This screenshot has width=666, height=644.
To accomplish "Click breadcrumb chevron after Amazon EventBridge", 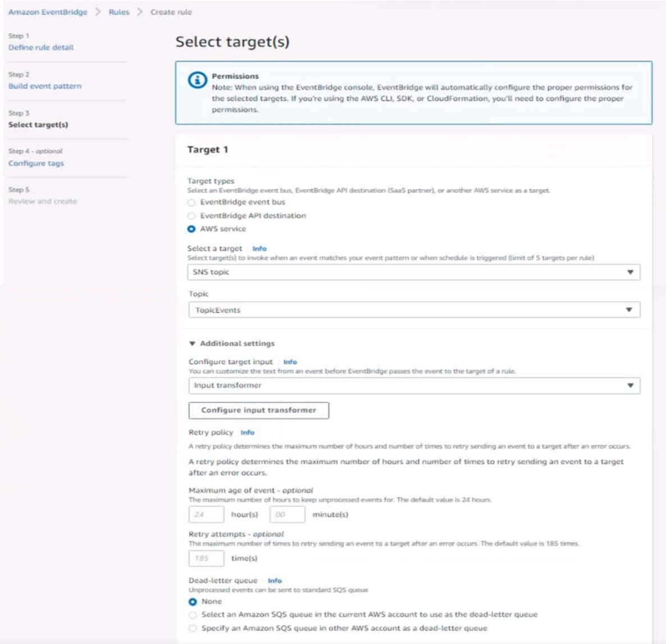I will (x=98, y=12).
